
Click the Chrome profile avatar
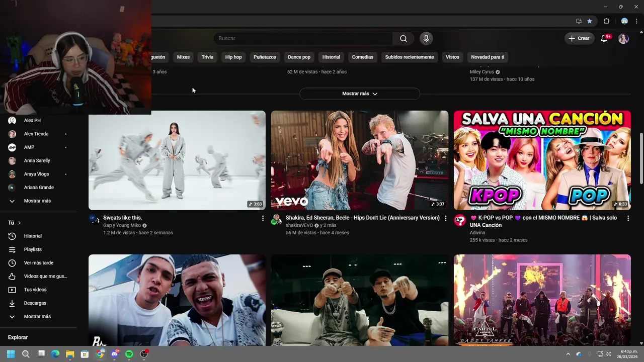click(x=624, y=21)
